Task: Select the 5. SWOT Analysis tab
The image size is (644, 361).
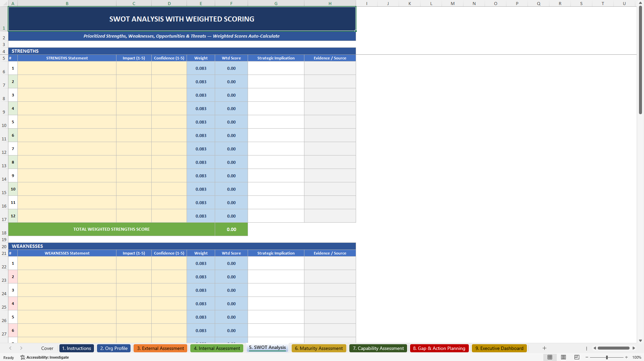Action: click(267, 348)
